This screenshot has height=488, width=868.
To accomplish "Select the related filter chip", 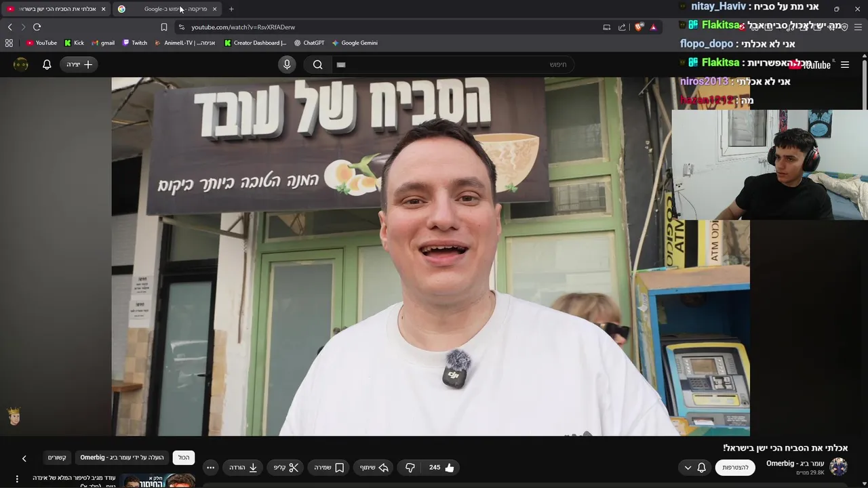I will pyautogui.click(x=57, y=457).
